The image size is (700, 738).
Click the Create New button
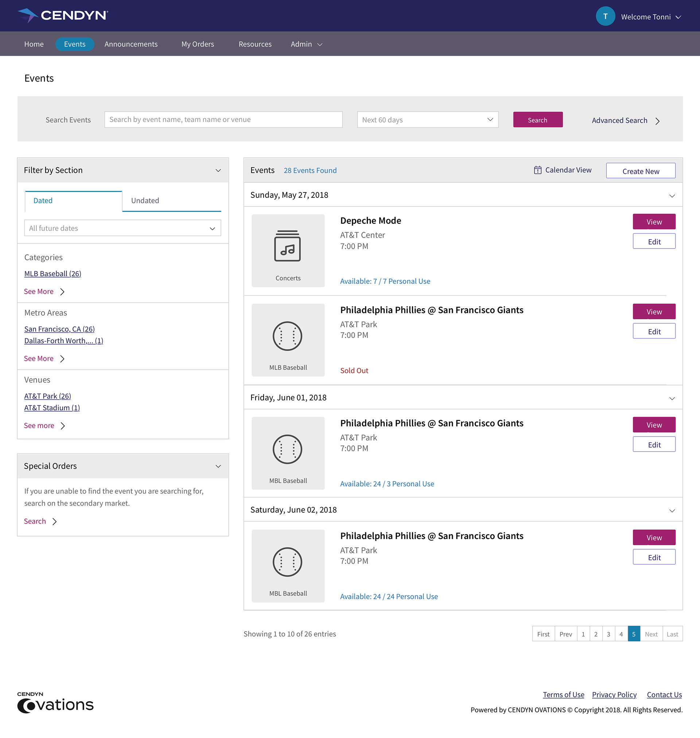pyautogui.click(x=640, y=171)
